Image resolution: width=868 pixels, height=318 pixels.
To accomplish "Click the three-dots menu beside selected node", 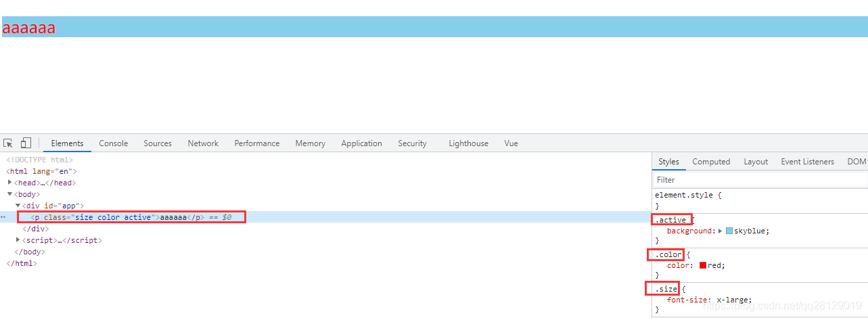I will tap(3, 217).
